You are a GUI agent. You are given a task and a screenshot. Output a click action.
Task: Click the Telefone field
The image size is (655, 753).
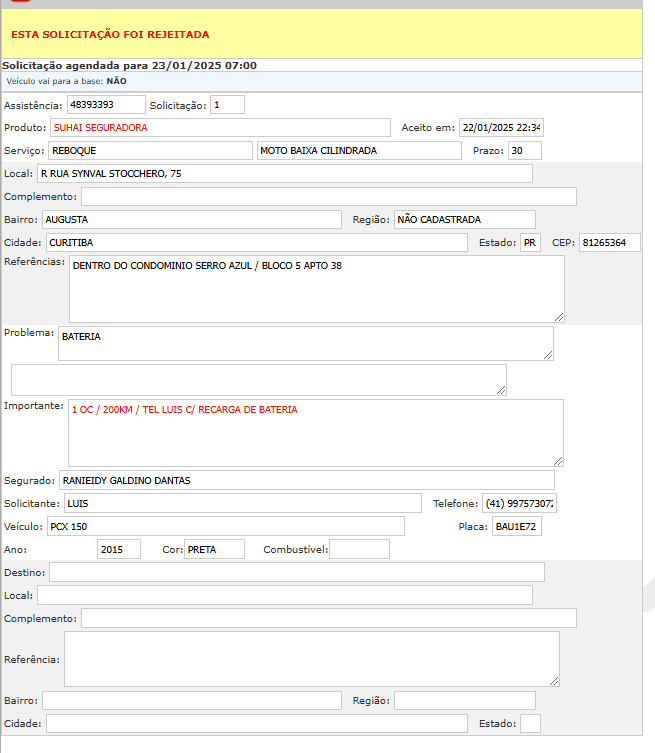520,503
